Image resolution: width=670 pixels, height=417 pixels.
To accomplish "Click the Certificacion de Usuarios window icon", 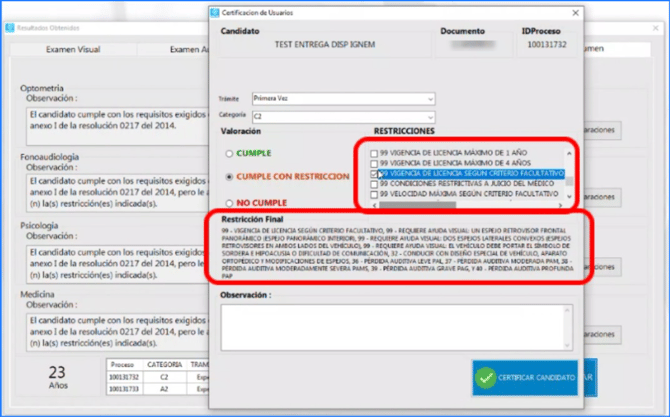I will pyautogui.click(x=214, y=11).
